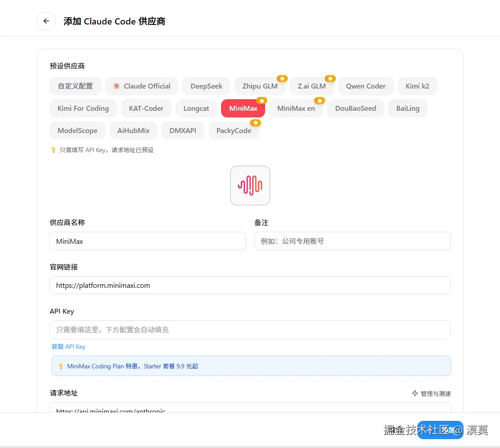This screenshot has width=500, height=448.
Task: Click the star badge on PackyCode
Action: tap(255, 123)
